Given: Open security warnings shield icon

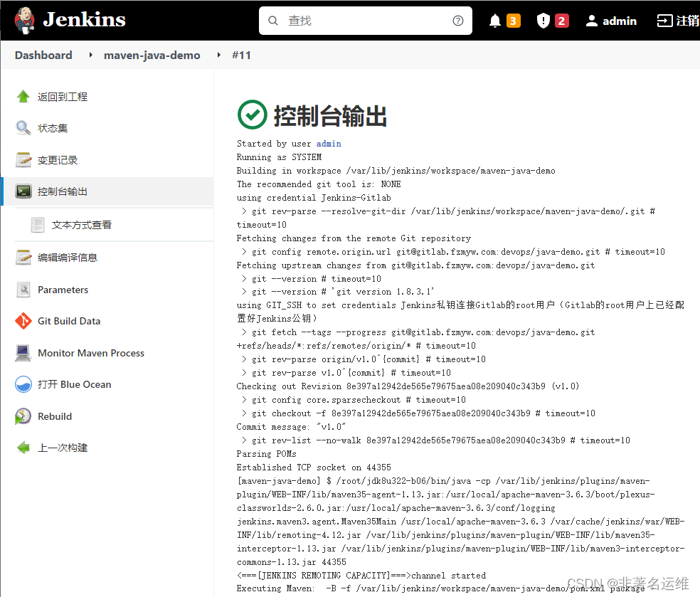Looking at the screenshot, I should 543,21.
